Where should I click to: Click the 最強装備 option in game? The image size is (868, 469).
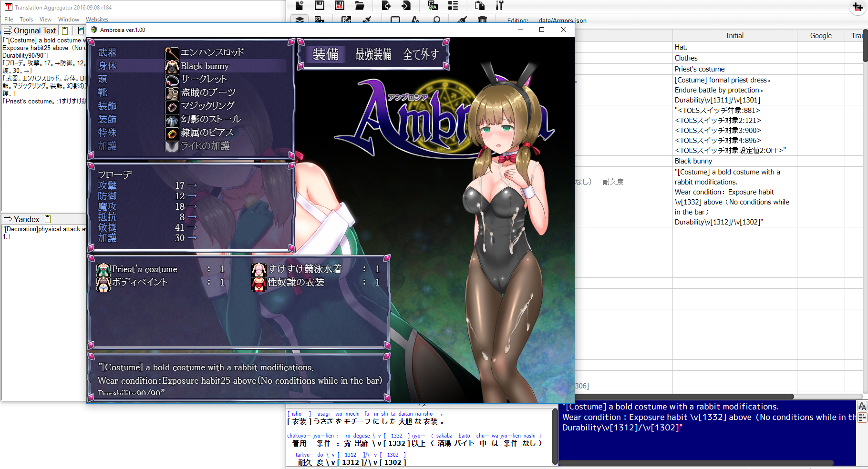coord(373,54)
